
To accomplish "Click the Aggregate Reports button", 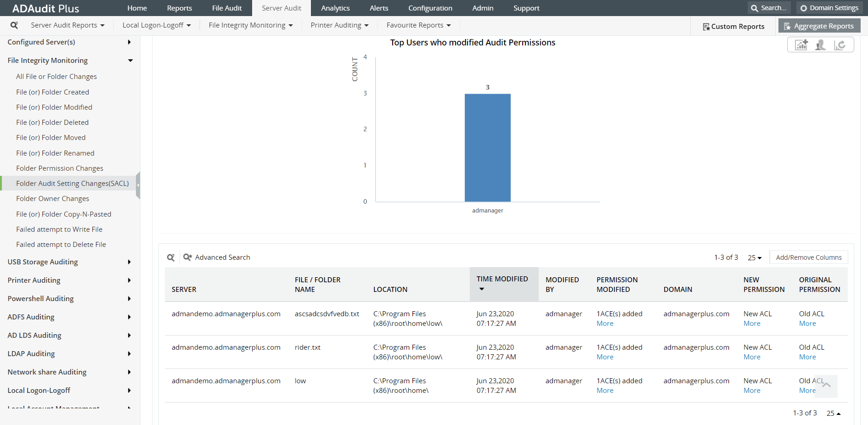I will pos(818,26).
